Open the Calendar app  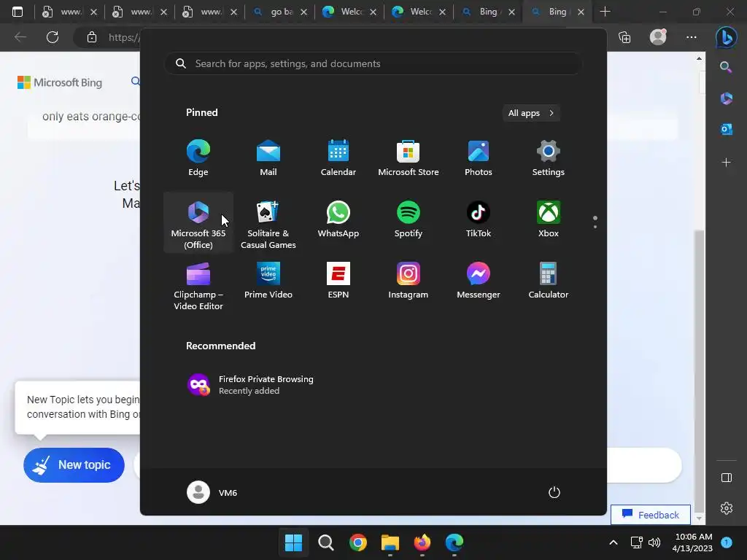click(338, 158)
